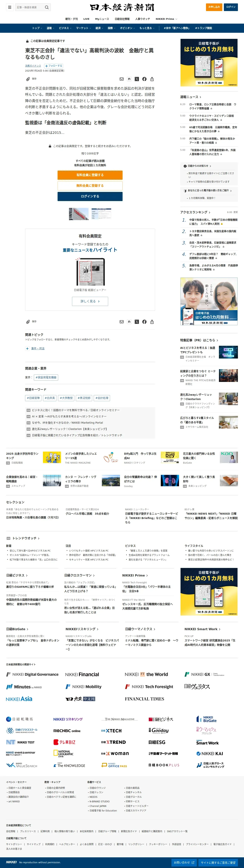Click the 詳しく見る button
Viewport: 244px width, 868px height.
[x=90, y=301]
